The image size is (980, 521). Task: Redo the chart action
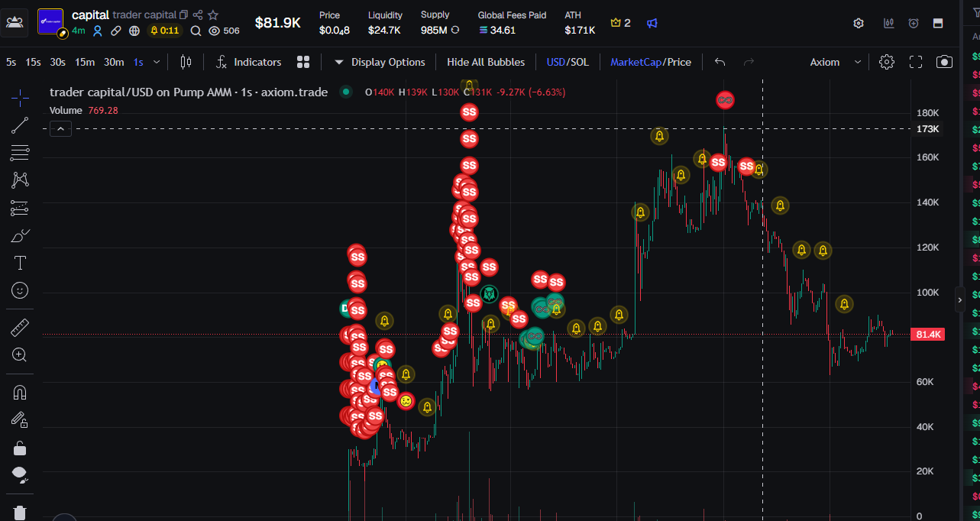(x=749, y=62)
